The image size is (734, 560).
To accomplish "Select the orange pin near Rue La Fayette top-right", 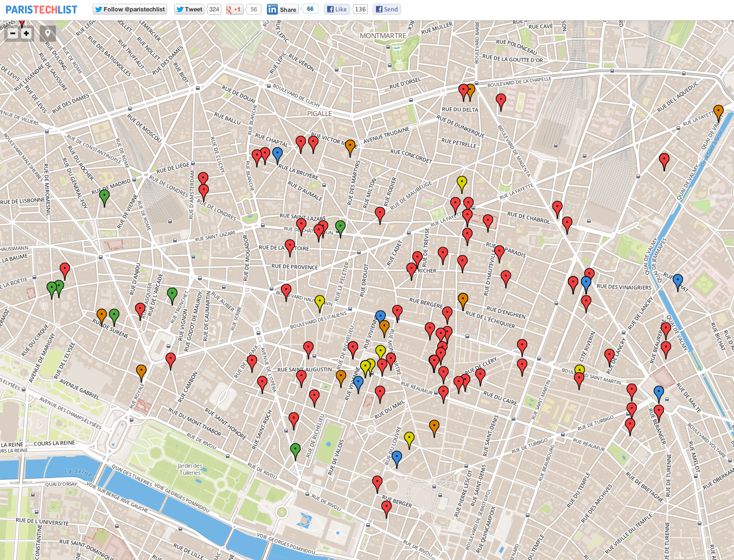I will tap(718, 113).
